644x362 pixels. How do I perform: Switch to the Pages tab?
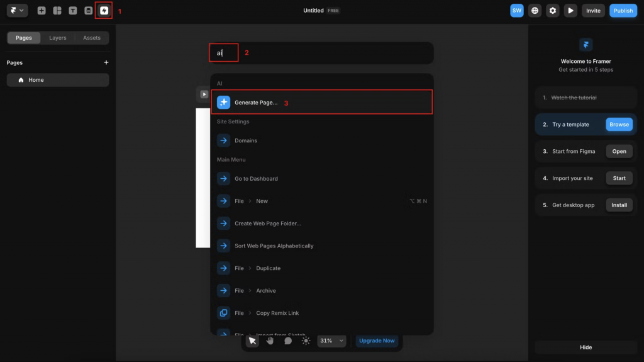tap(24, 37)
